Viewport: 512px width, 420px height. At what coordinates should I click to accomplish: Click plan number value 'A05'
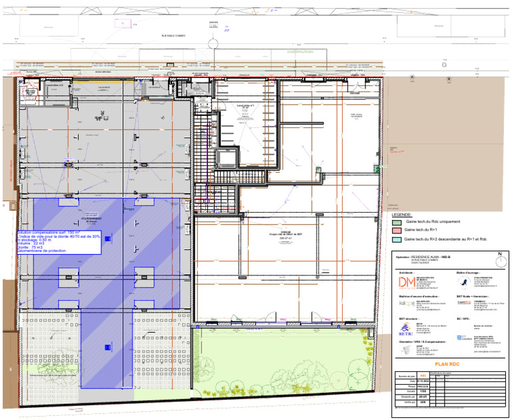point(423,376)
